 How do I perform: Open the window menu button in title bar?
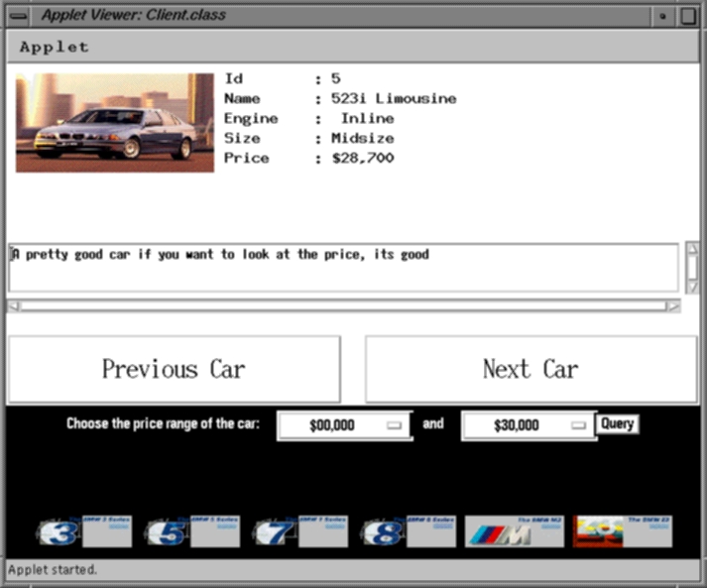click(x=19, y=16)
